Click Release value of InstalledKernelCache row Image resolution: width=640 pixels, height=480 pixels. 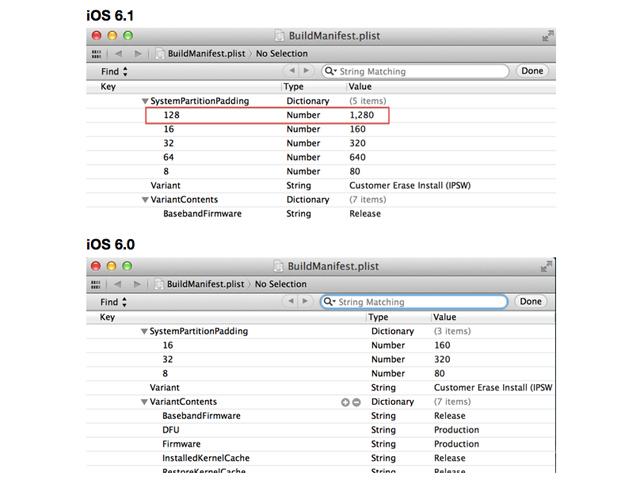[x=449, y=458]
